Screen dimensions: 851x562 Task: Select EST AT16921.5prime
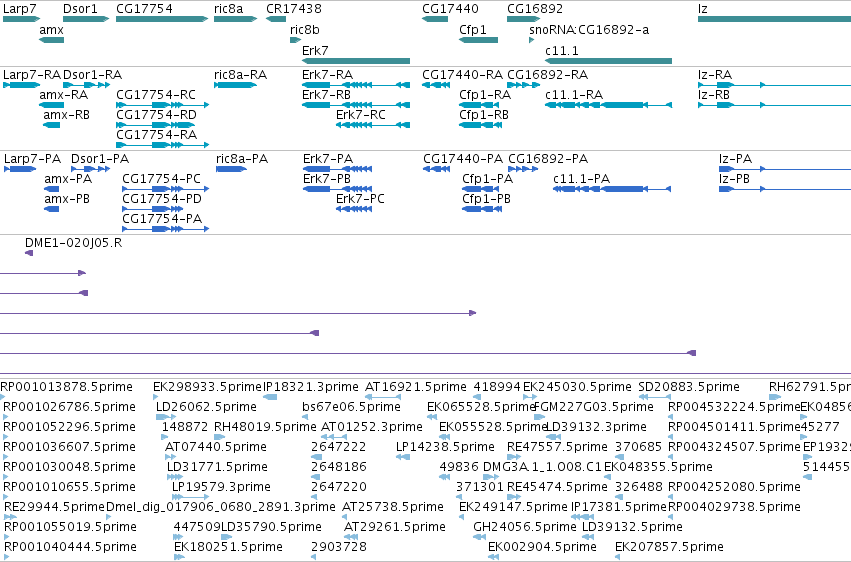click(416, 387)
